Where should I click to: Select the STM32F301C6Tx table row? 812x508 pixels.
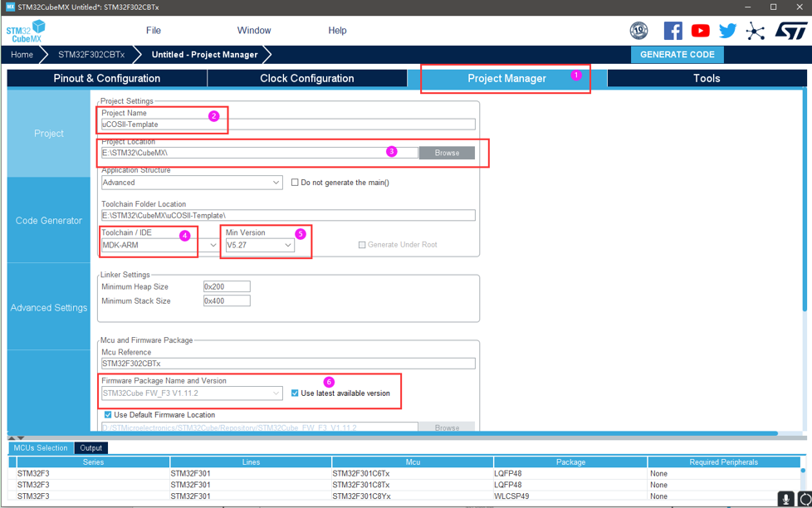[404, 473]
